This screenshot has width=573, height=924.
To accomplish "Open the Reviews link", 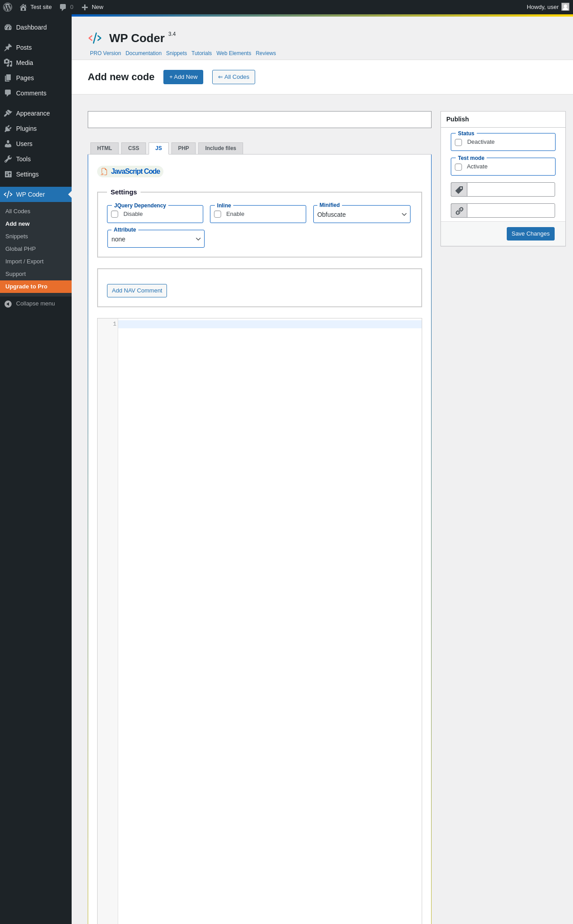I will pos(266,53).
